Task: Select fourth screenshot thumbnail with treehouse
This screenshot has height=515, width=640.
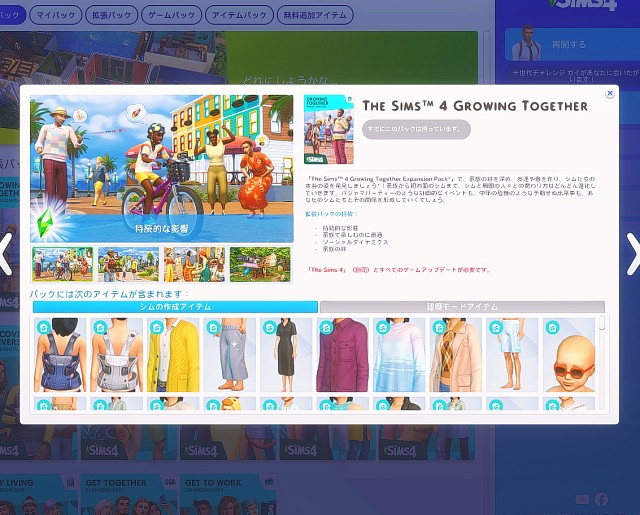Action: coord(260,264)
